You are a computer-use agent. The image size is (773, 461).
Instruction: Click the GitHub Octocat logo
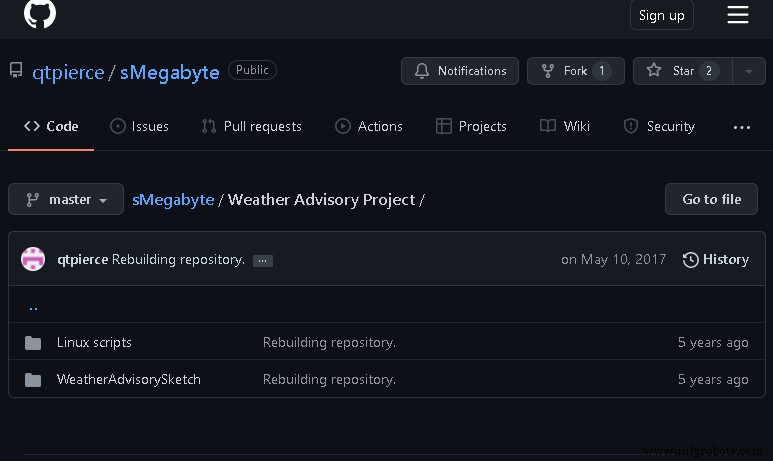(40, 13)
